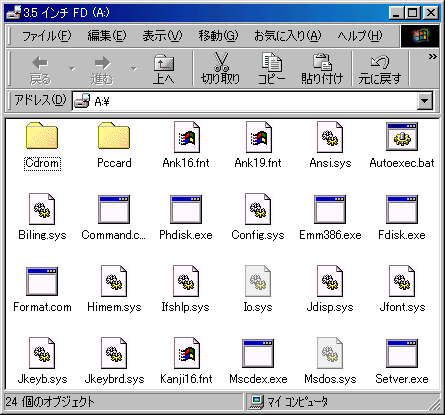Open the Forward (進む) history dropdown arrow
The image size is (445, 415).
pyautogui.click(x=134, y=69)
